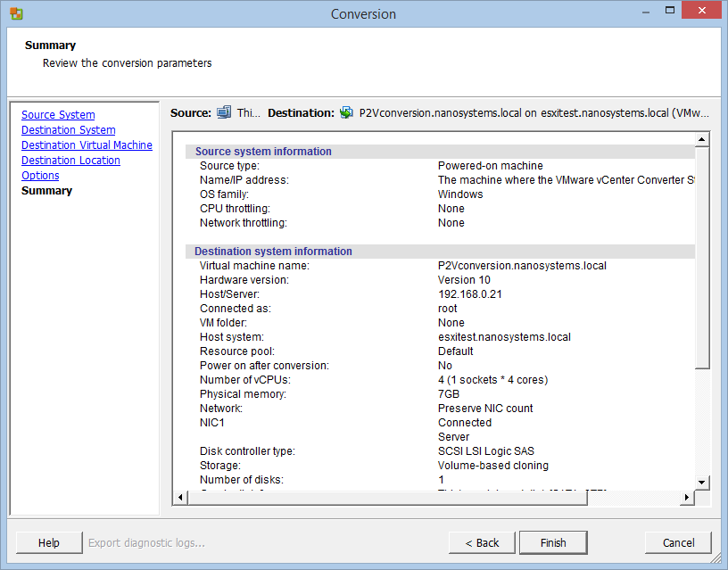Click the vertical scrollbar thumb
728x570 pixels.
click(701, 258)
